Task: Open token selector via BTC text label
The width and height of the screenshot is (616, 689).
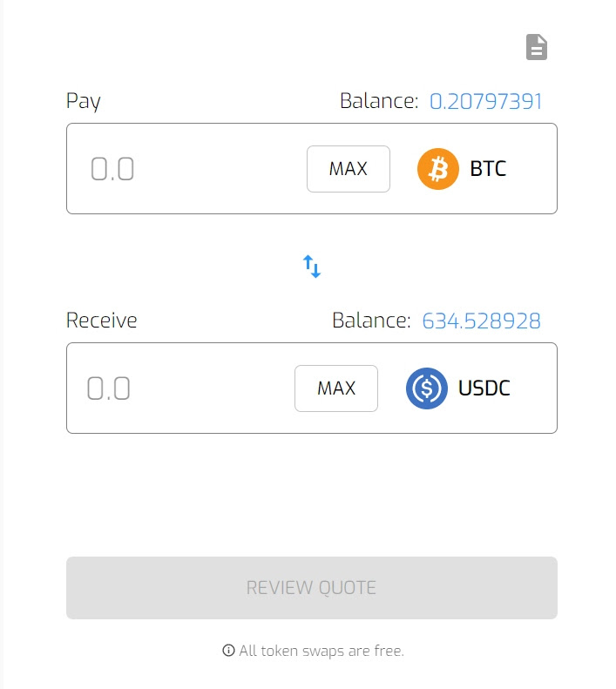Action: 488,169
